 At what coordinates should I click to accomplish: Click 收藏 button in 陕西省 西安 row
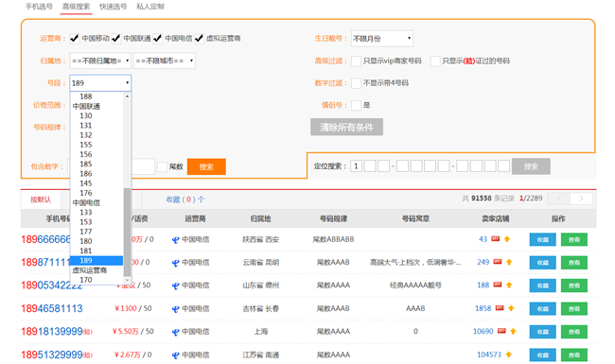click(543, 240)
